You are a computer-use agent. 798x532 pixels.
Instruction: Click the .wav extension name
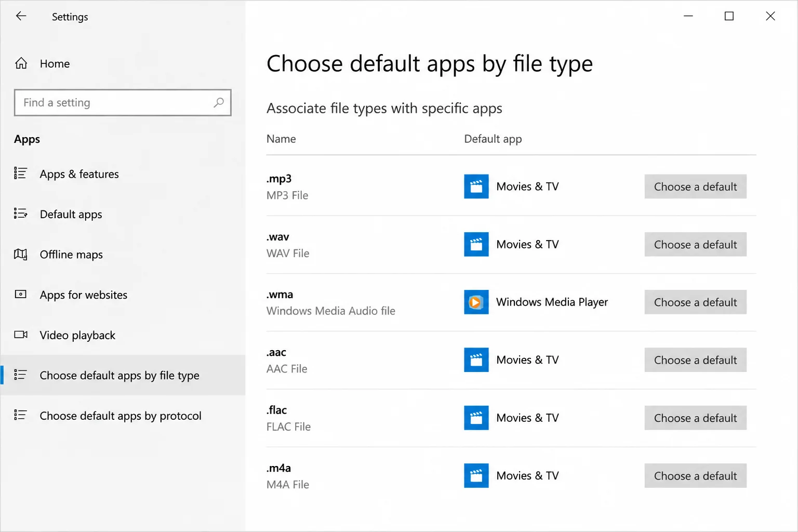(x=278, y=236)
